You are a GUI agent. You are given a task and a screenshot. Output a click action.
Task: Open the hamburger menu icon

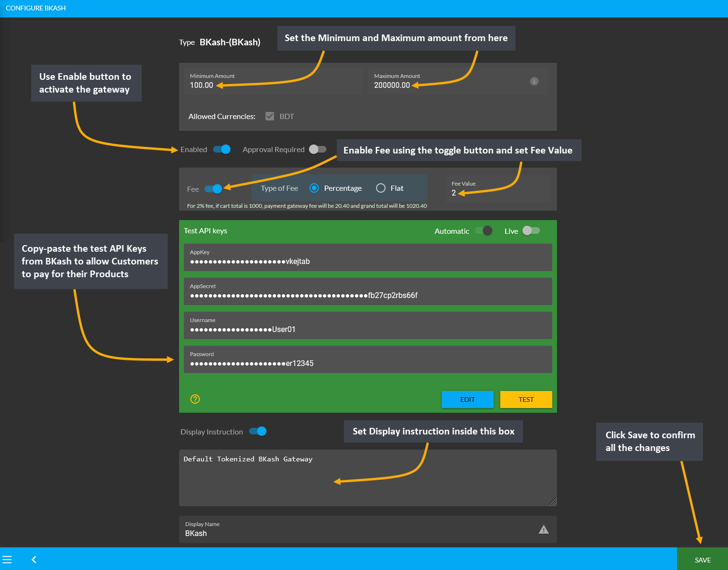(x=7, y=560)
